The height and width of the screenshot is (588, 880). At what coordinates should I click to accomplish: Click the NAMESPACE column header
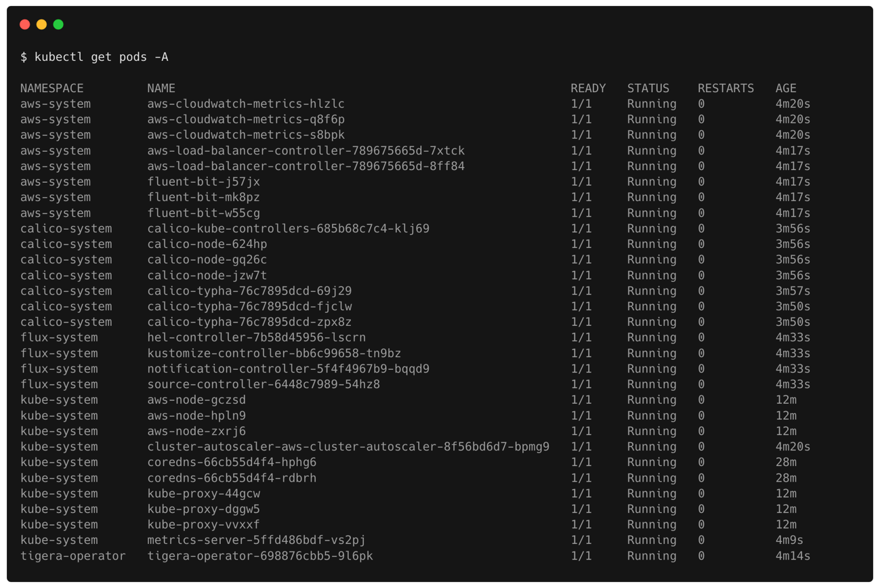[x=52, y=89]
